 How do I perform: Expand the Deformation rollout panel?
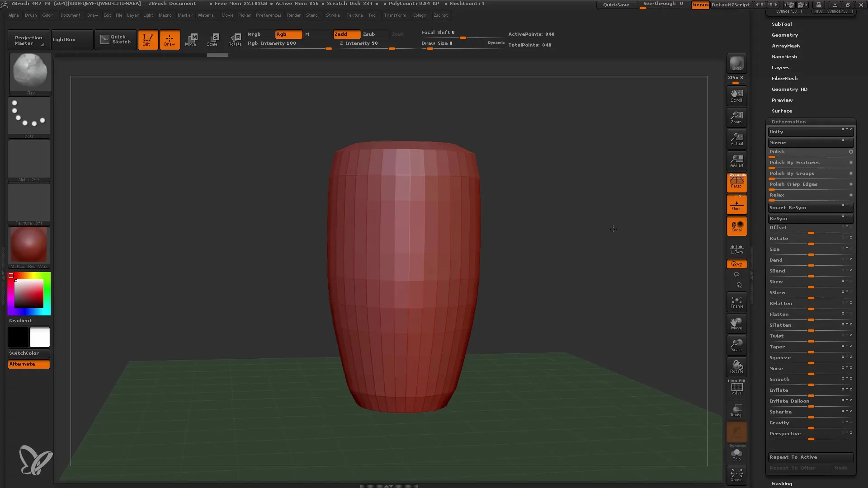pyautogui.click(x=789, y=122)
